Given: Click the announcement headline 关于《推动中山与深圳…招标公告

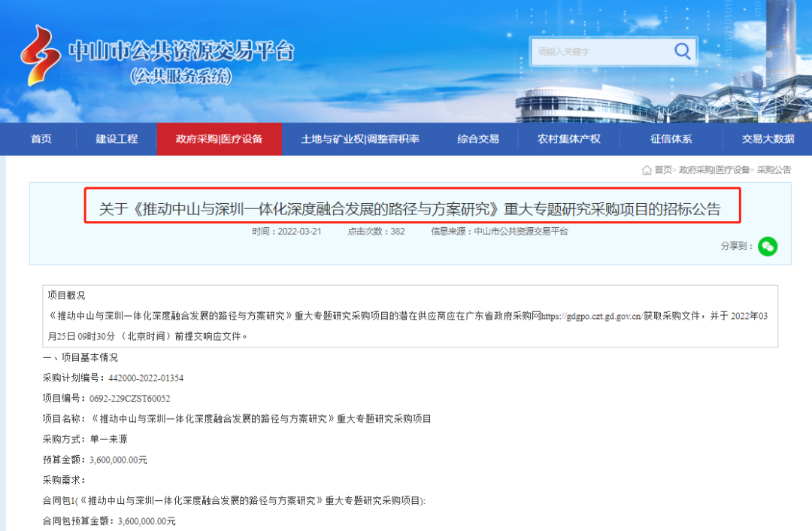Looking at the screenshot, I should (411, 209).
